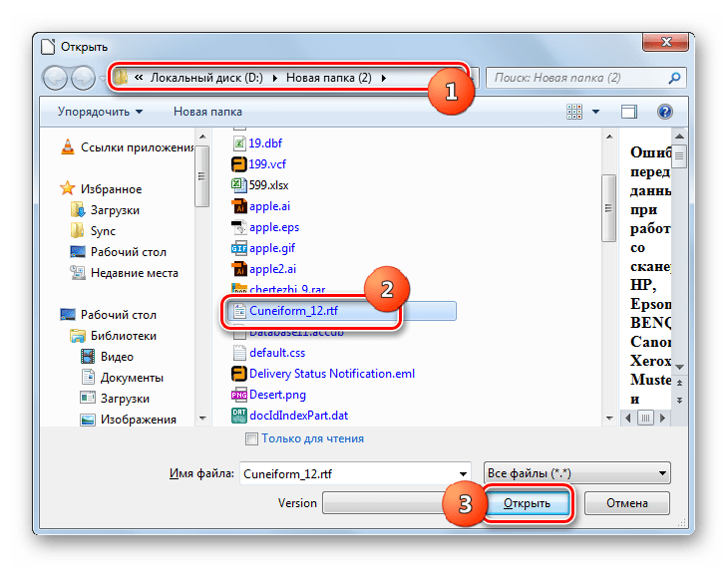The width and height of the screenshot is (728, 568).
Task: Click Локальный диск (D:) in address bar
Action: click(x=206, y=78)
